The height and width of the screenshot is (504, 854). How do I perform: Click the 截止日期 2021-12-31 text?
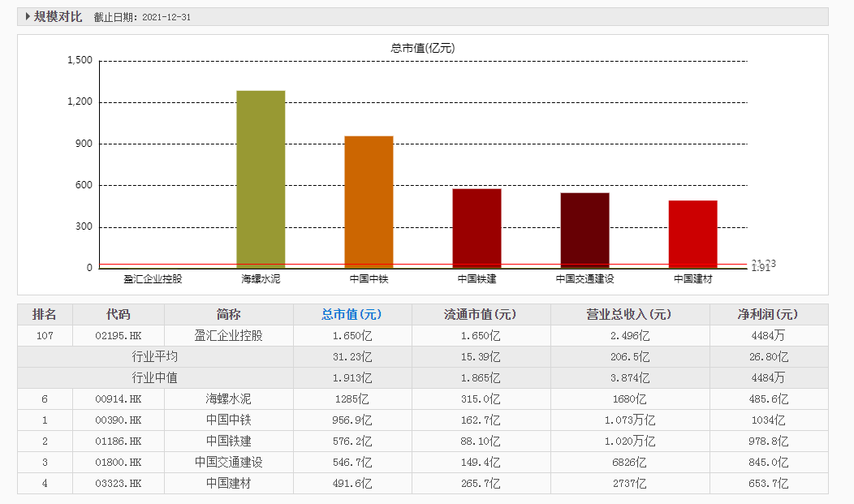142,17
